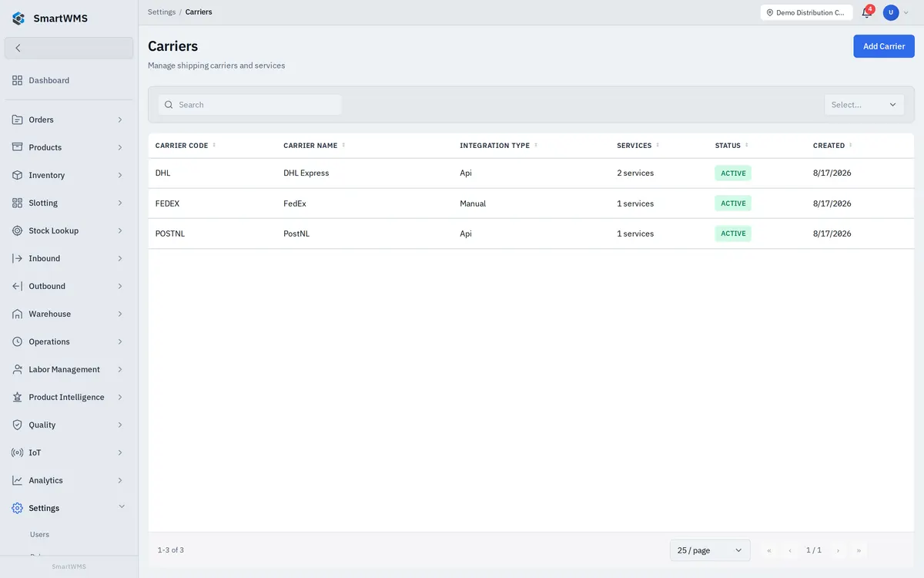Sort by Carrier Name column arrows
The image size is (924, 578).
coord(343,145)
